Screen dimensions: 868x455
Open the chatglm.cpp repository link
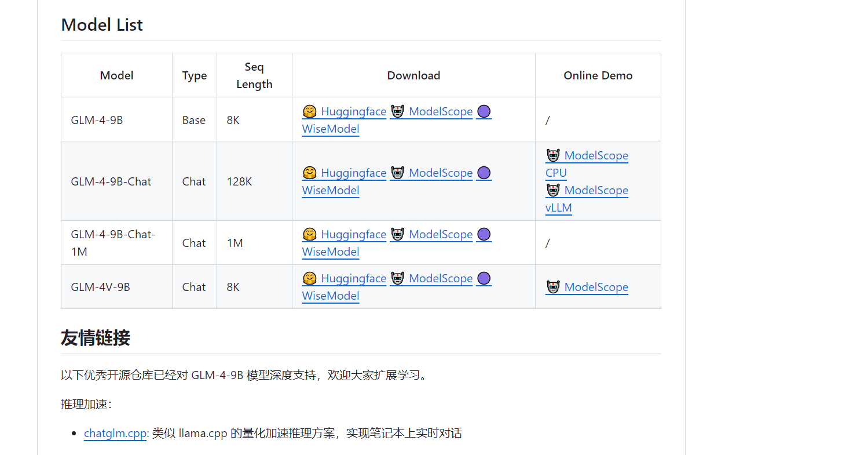coord(115,433)
